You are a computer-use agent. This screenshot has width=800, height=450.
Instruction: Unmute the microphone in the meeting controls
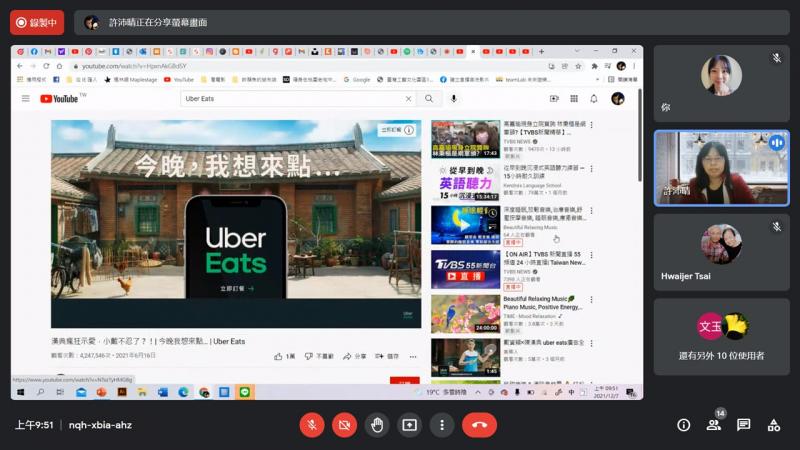point(312,424)
